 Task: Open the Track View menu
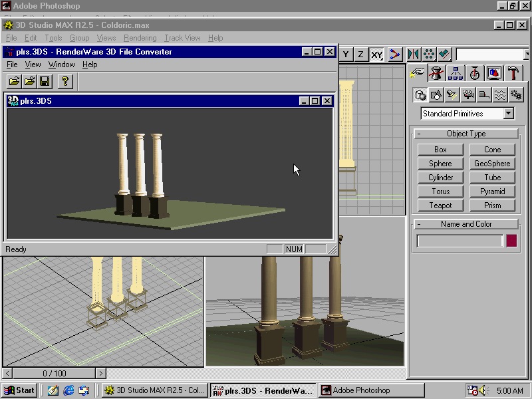point(182,38)
